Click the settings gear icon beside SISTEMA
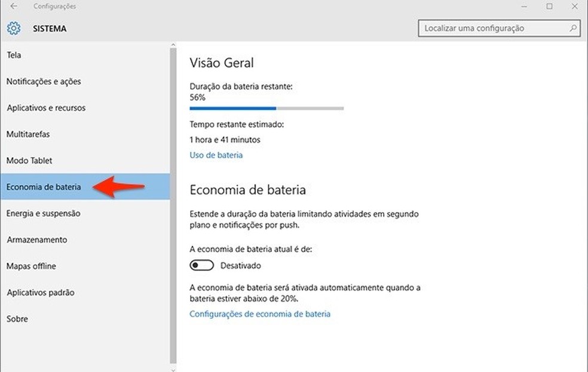The height and width of the screenshot is (372, 588). (13, 27)
